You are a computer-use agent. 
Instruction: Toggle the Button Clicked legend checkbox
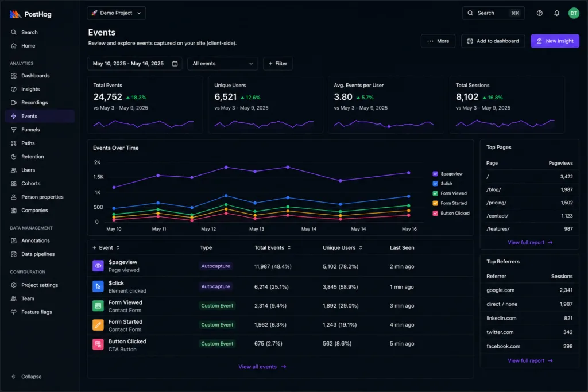tap(435, 214)
